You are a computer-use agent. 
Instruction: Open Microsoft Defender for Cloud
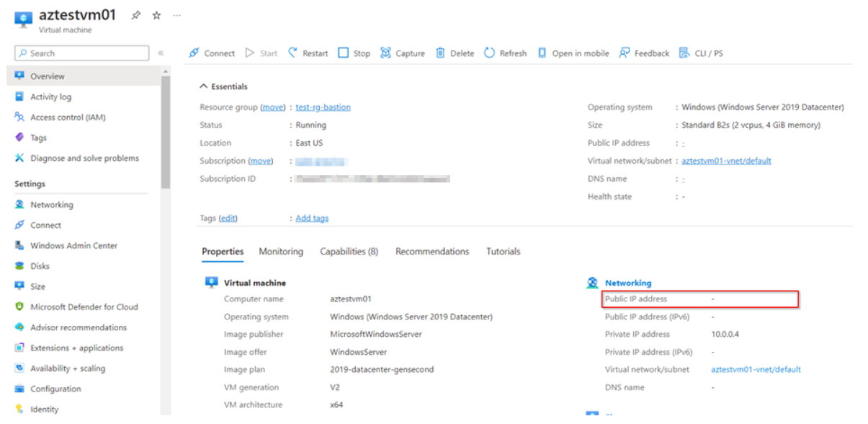[x=83, y=306]
